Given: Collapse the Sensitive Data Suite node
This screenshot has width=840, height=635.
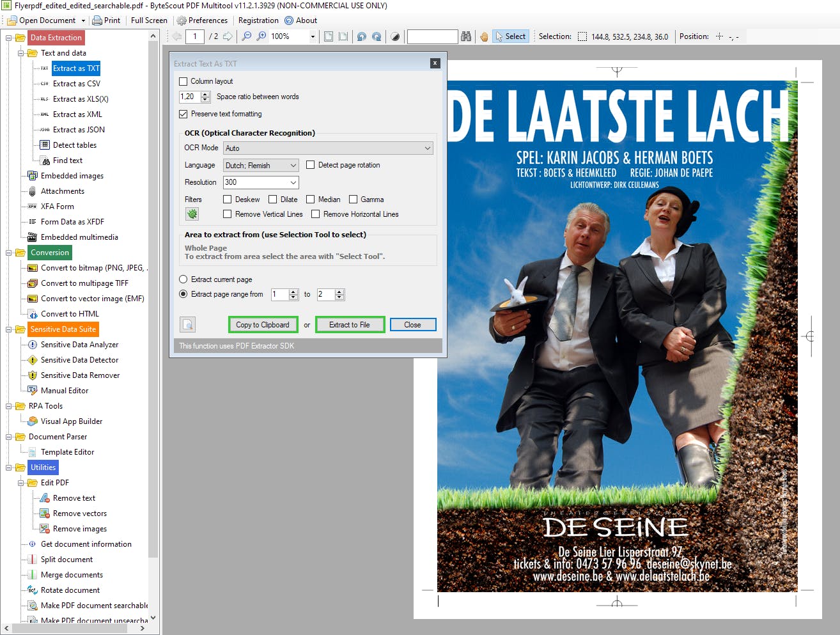Looking at the screenshot, I should click(x=9, y=329).
